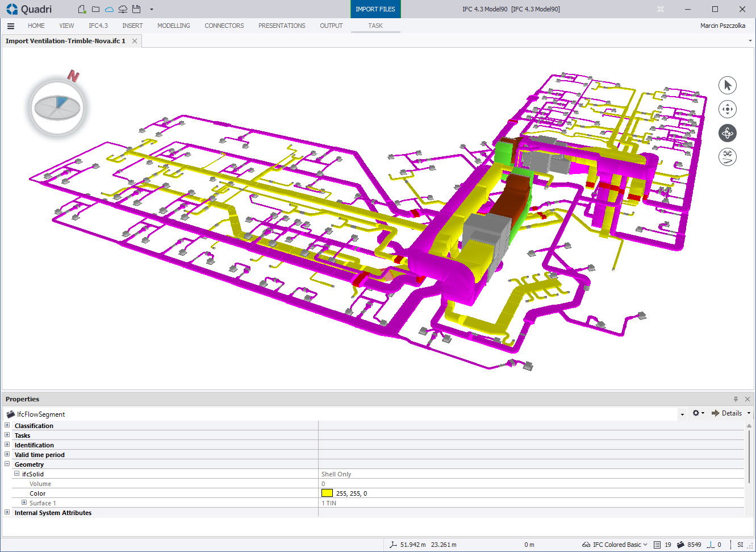This screenshot has height=552, width=756.
Task: Click the yellow Color swatch
Action: (327, 493)
